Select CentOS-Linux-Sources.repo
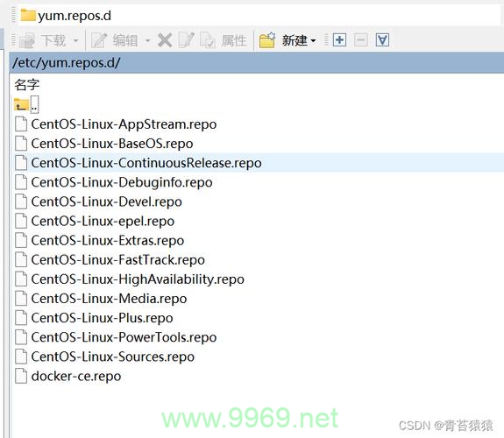Screen dimensions: 504x438 (x=113, y=357)
